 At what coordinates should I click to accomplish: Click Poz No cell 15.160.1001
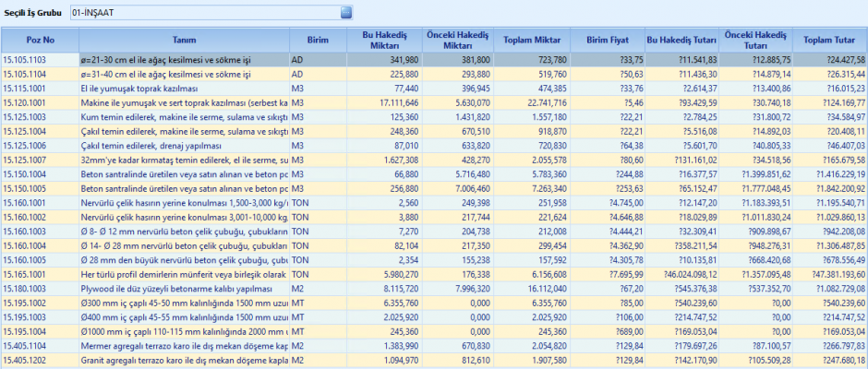click(39, 203)
